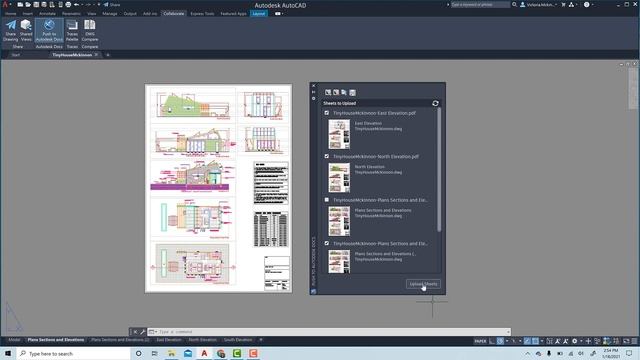Click the Windows Start button
Screen dimensions: 640x360
coord(8,353)
